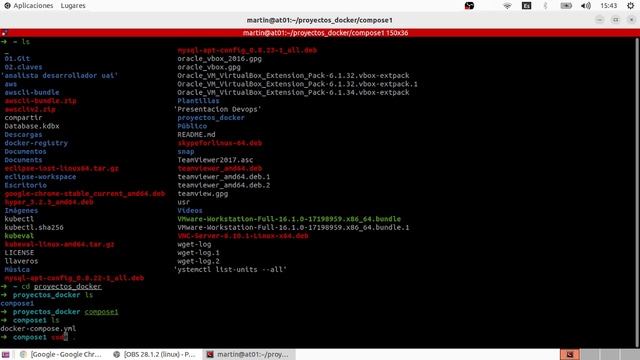Viewport: 640px width, 360px height.
Task: Click the 'README.md' file name
Action: click(x=196, y=135)
